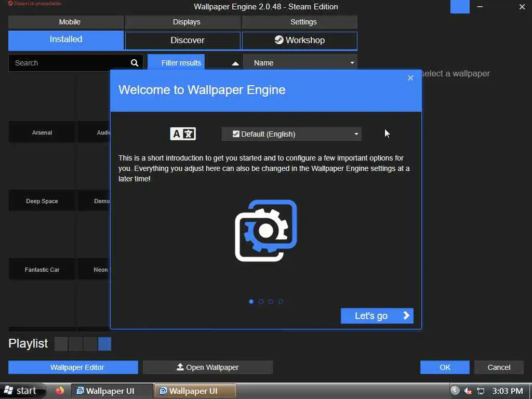
Task: Switch to the Displays tab
Action: click(183, 22)
